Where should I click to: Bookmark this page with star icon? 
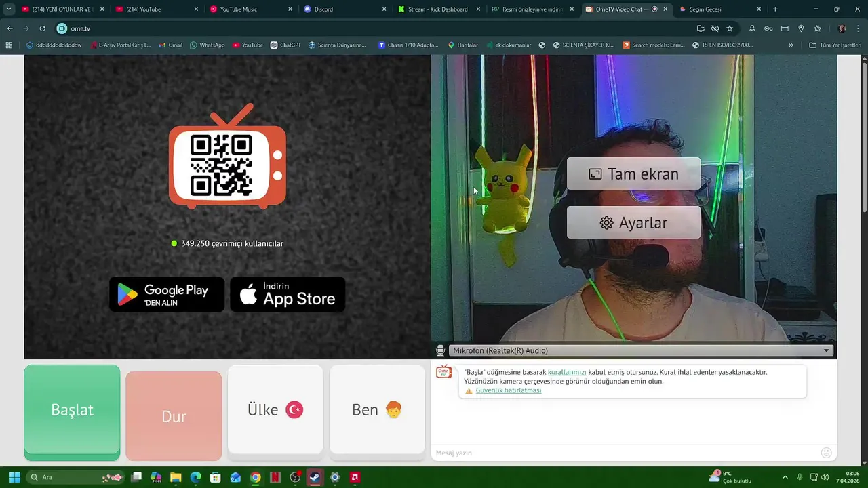pos(730,28)
